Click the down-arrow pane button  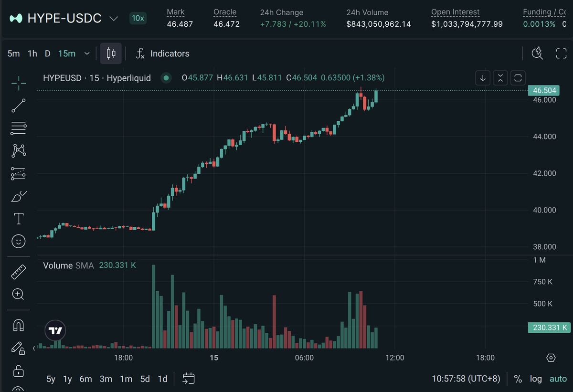tap(483, 77)
